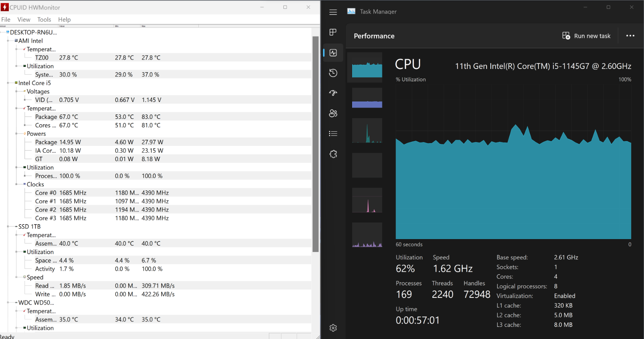Open the View menu in HWMonitor
The height and width of the screenshot is (339, 644).
[24, 19]
